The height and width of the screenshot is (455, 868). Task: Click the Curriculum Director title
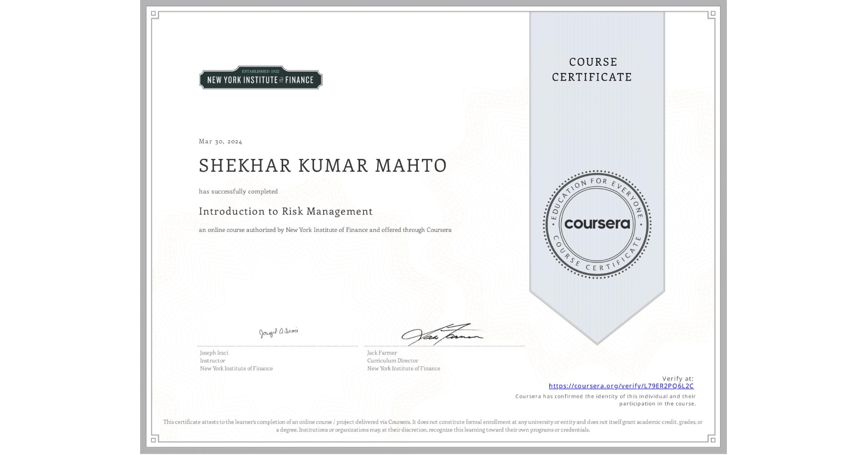[x=393, y=360]
